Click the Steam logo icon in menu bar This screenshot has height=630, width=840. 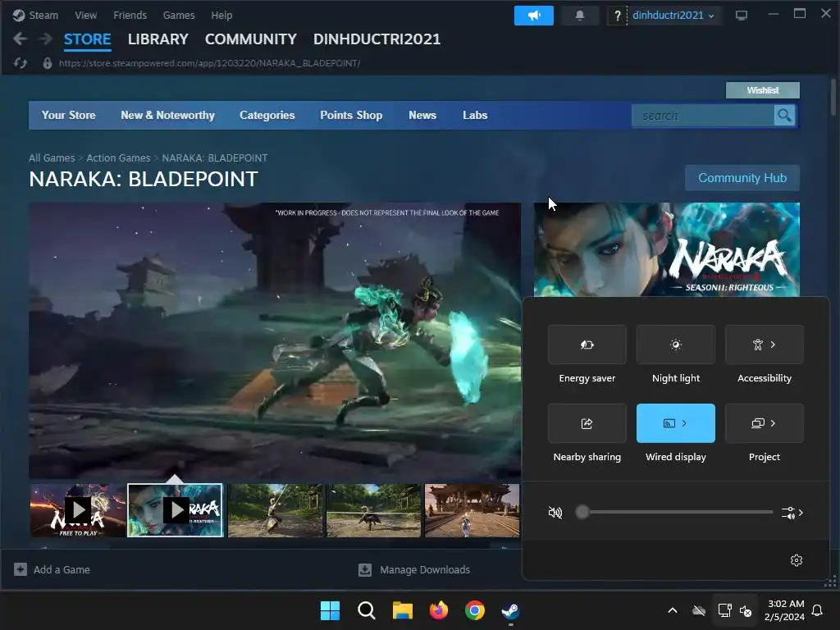(x=19, y=16)
